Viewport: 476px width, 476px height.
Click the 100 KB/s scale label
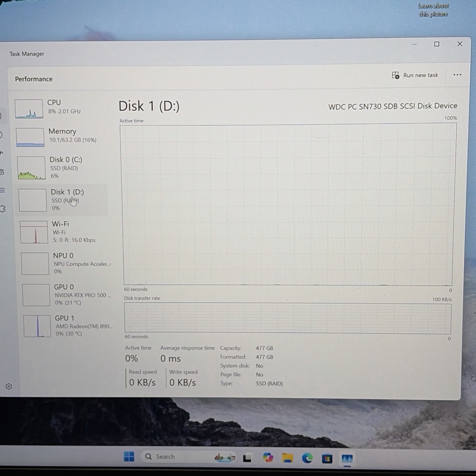pyautogui.click(x=442, y=299)
